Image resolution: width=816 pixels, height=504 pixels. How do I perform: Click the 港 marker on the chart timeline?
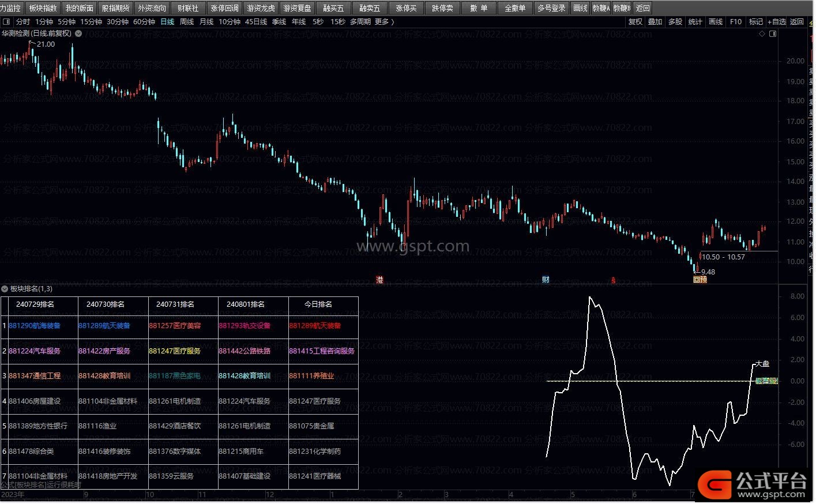pyautogui.click(x=379, y=280)
